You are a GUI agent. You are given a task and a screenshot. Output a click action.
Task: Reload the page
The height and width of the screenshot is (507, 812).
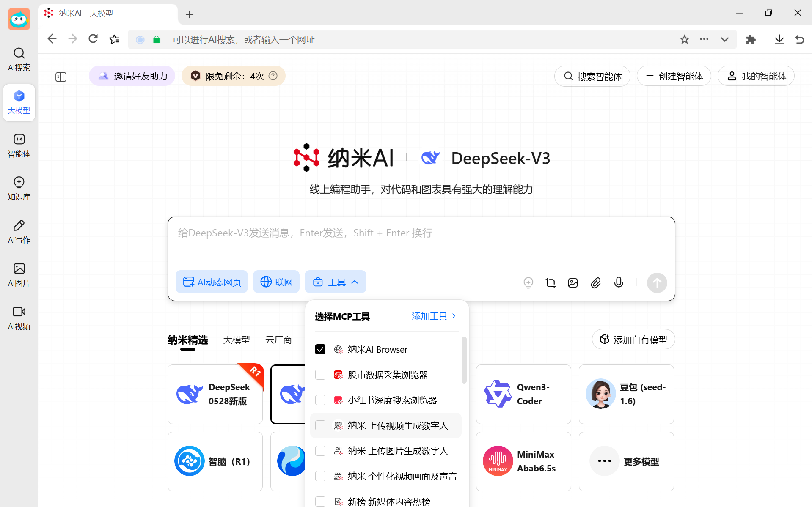pos(93,39)
